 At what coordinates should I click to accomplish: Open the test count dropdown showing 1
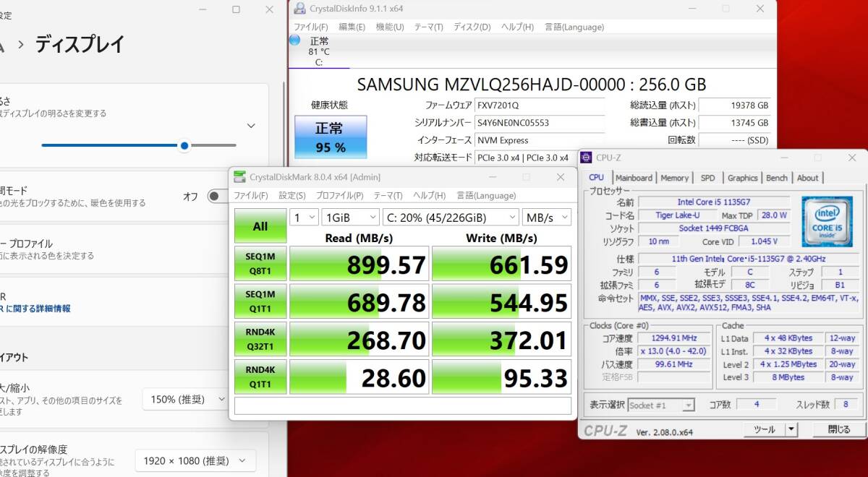[304, 218]
